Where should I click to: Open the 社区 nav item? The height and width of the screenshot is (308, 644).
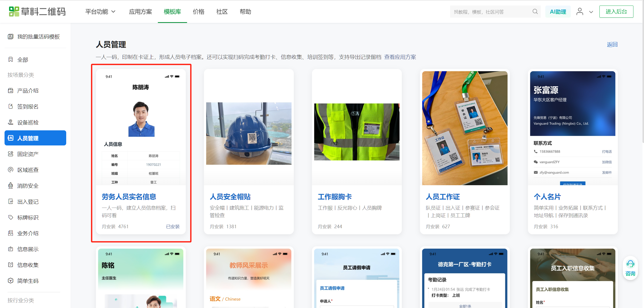tap(222, 12)
